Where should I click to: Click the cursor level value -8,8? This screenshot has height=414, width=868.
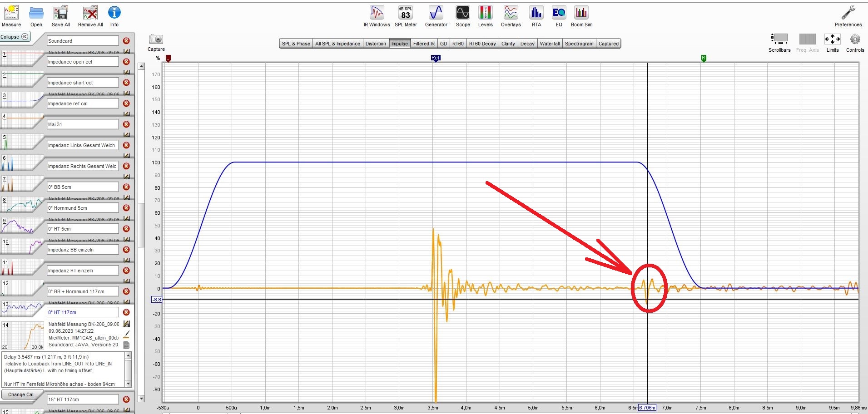(x=156, y=300)
